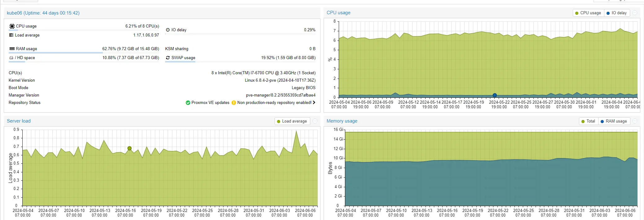Toggle IO delay series in CPU chart legend

(617, 13)
